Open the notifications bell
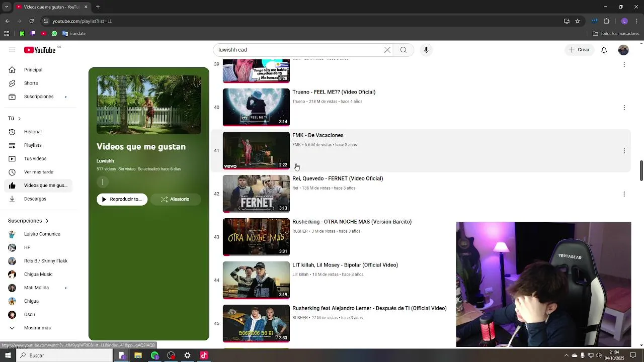Viewport: 644px width, 362px height. point(604,50)
